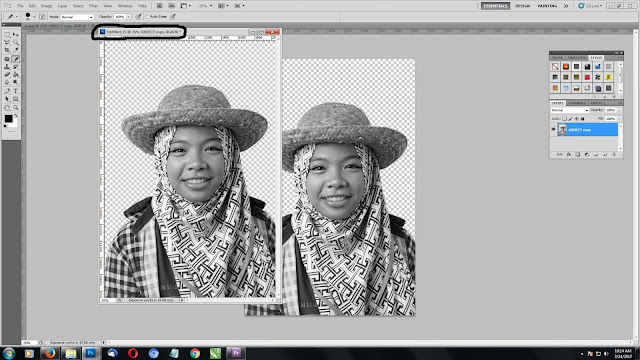640x360 pixels.
Task: Select the Brush tool in the toolbox
Action: coord(16,59)
